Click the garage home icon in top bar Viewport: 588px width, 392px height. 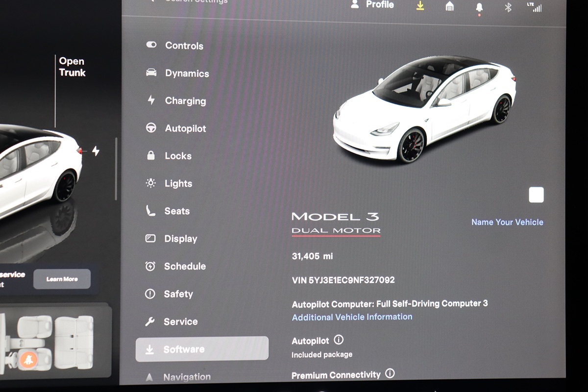449,6
